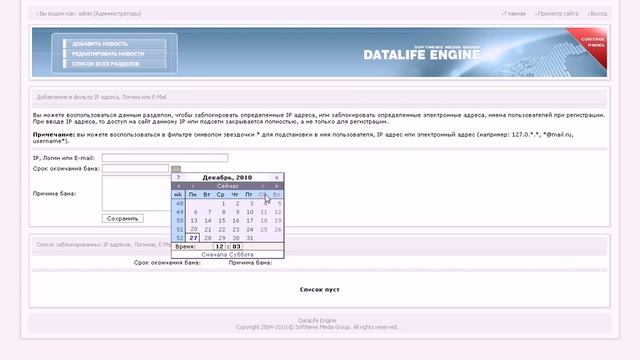
Task: Go to next year with double right arrow
Action: (x=276, y=186)
